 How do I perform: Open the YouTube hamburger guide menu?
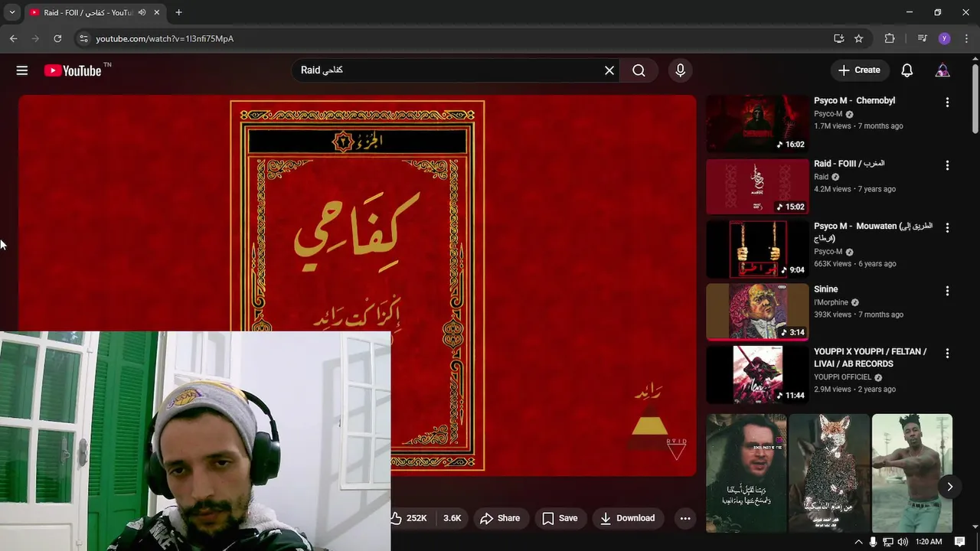22,70
